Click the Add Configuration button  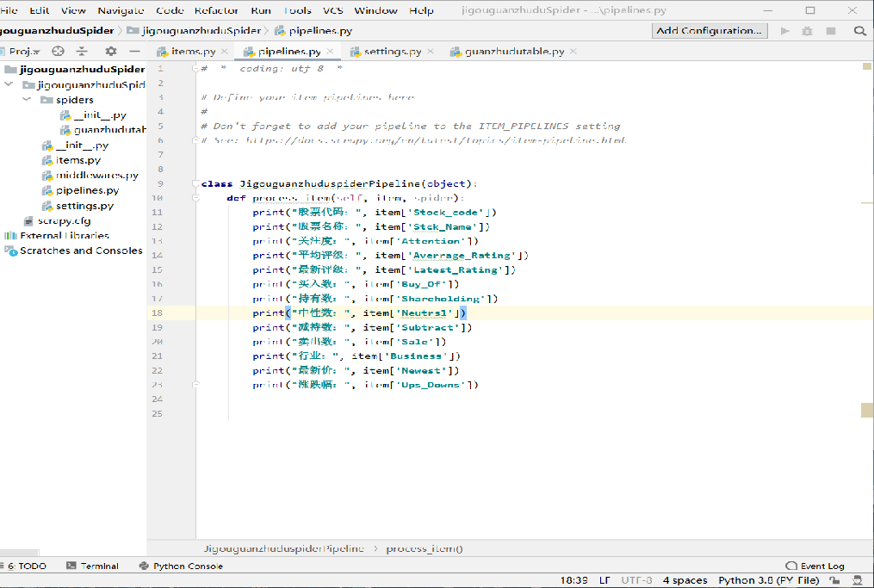pos(709,31)
